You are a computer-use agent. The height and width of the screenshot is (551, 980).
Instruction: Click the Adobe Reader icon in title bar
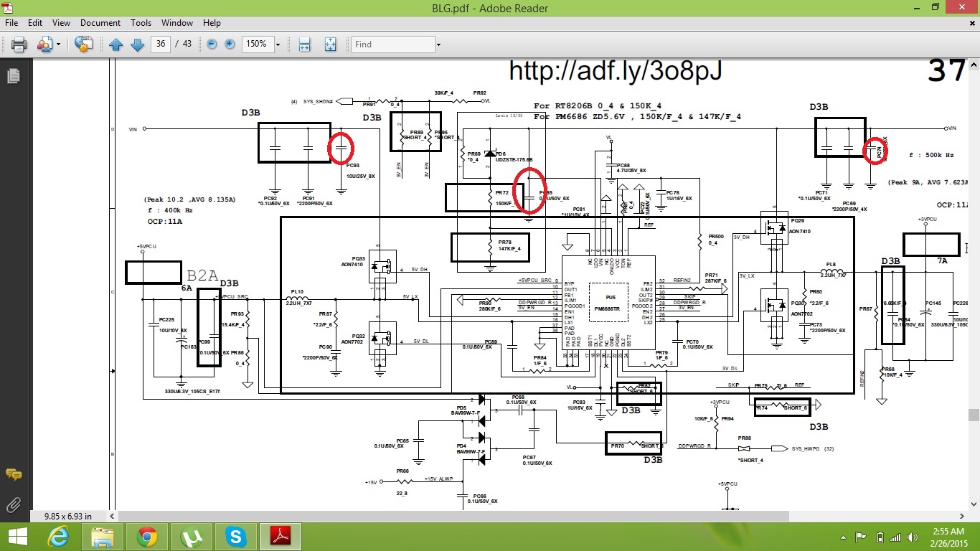[9, 8]
